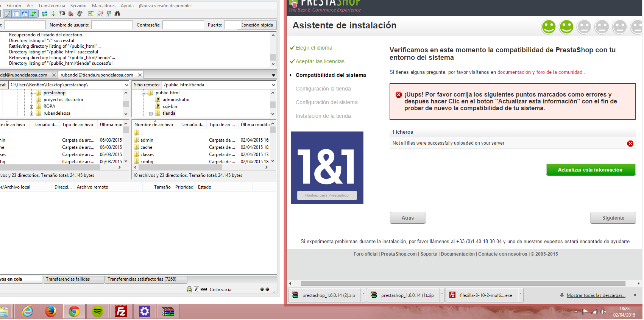The width and height of the screenshot is (644, 320).
Task: Open Internet Explorer from the taskbar
Action: pyautogui.click(x=27, y=312)
